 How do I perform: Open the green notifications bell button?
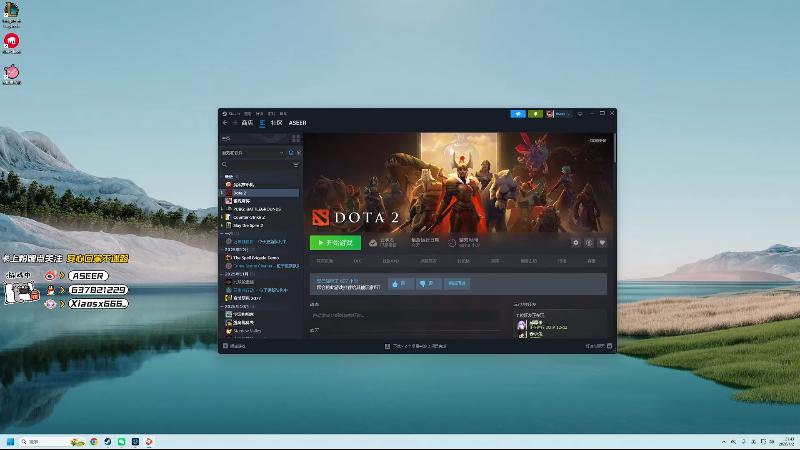coord(535,114)
